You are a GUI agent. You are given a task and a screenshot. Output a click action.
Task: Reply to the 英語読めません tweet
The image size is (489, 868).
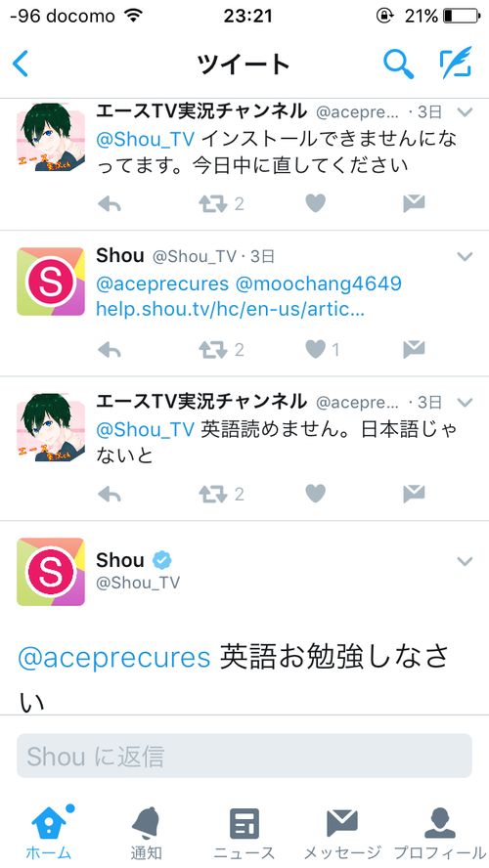[110, 494]
